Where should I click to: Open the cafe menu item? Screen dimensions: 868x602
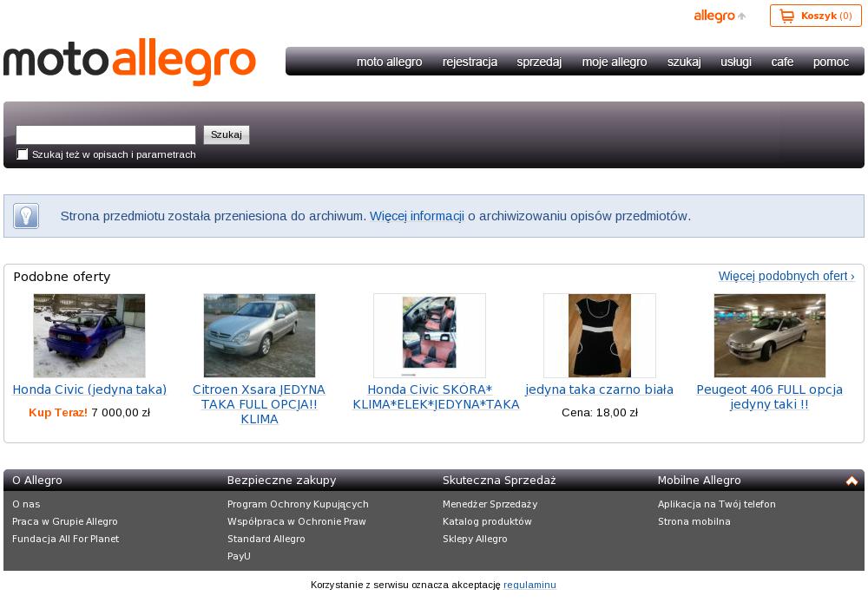click(782, 62)
